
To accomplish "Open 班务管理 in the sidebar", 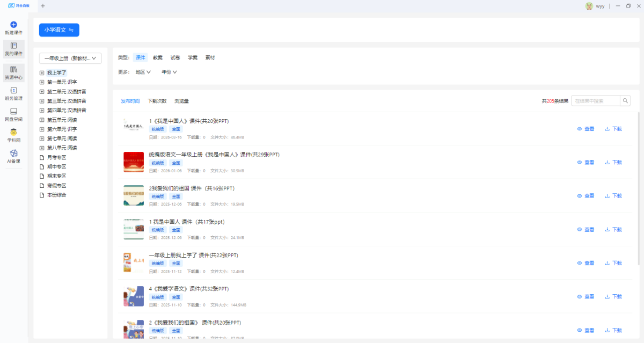I will tap(14, 93).
